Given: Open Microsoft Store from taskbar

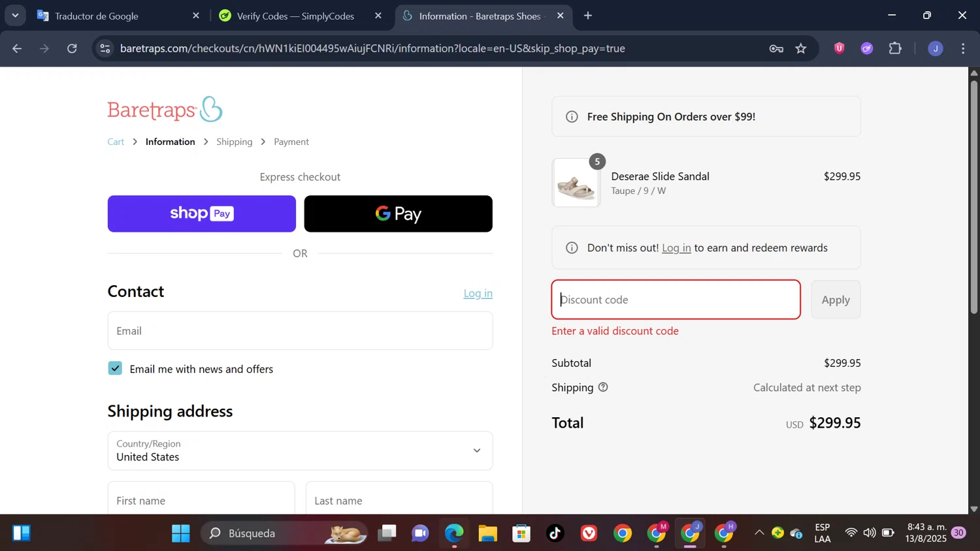Looking at the screenshot, I should 521,533.
